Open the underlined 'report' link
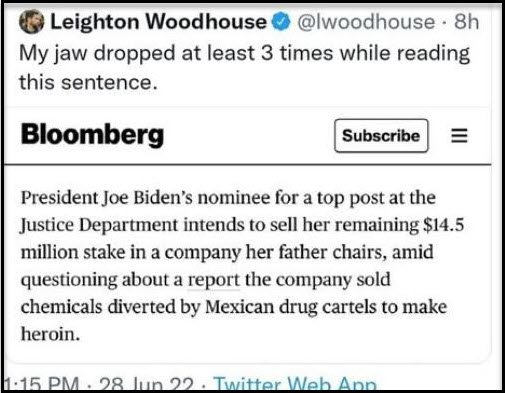Image resolution: width=505 pixels, height=393 pixels. 214,280
